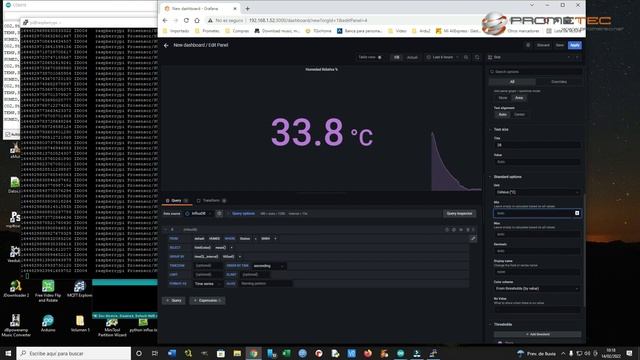The width and height of the screenshot is (640, 360).
Task: Open the InfluxDB data source dropdown
Action: coord(198,213)
